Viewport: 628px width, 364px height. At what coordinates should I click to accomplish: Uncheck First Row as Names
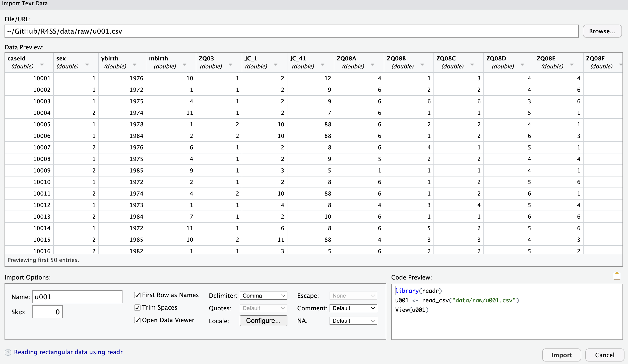(x=137, y=295)
